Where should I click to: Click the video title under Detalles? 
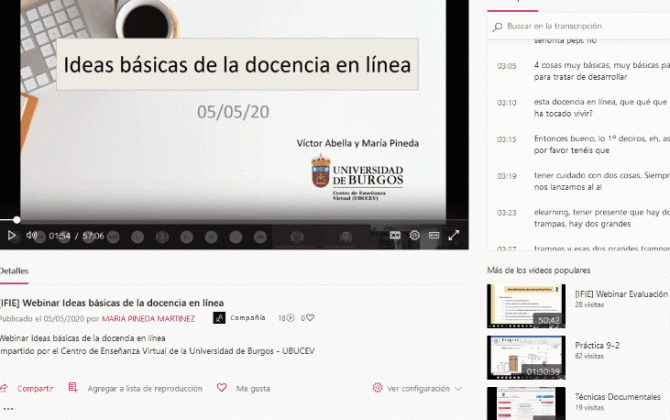tap(112, 303)
